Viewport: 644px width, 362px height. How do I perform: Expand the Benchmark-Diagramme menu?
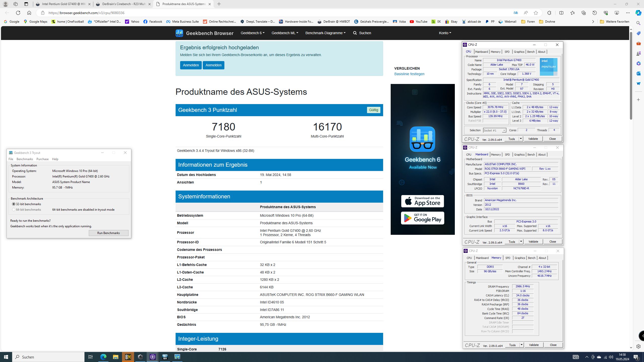[325, 33]
